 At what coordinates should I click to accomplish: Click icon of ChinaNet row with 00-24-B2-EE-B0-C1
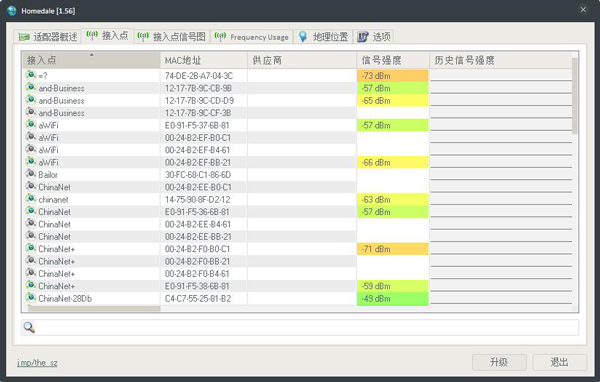click(x=31, y=186)
